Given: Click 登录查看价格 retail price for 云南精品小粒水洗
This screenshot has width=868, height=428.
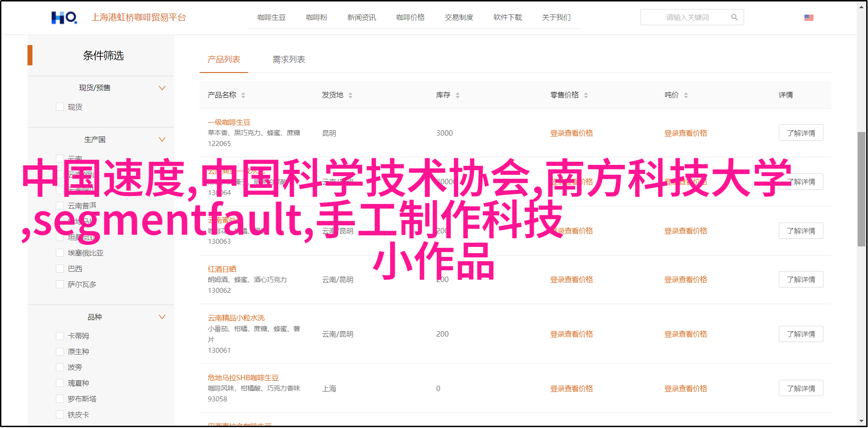Looking at the screenshot, I should (x=572, y=334).
